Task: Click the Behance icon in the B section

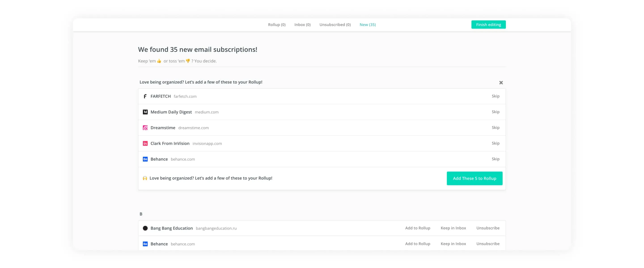Action: pyautogui.click(x=145, y=244)
